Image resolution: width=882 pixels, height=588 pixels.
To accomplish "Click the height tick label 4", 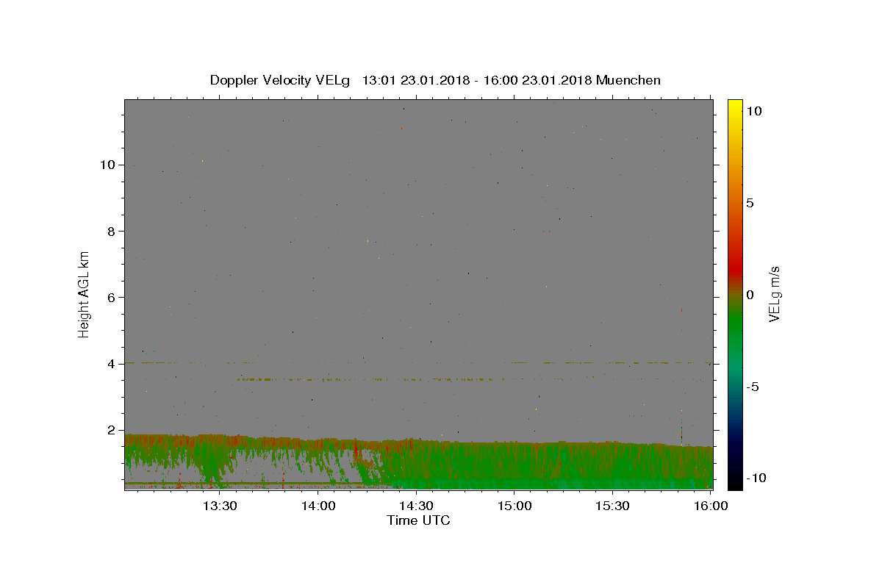I will click(x=112, y=364).
